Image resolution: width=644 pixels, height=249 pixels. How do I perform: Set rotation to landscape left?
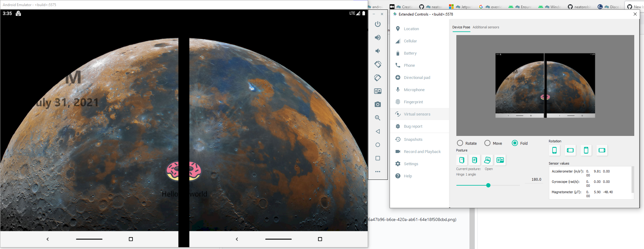coord(570,150)
